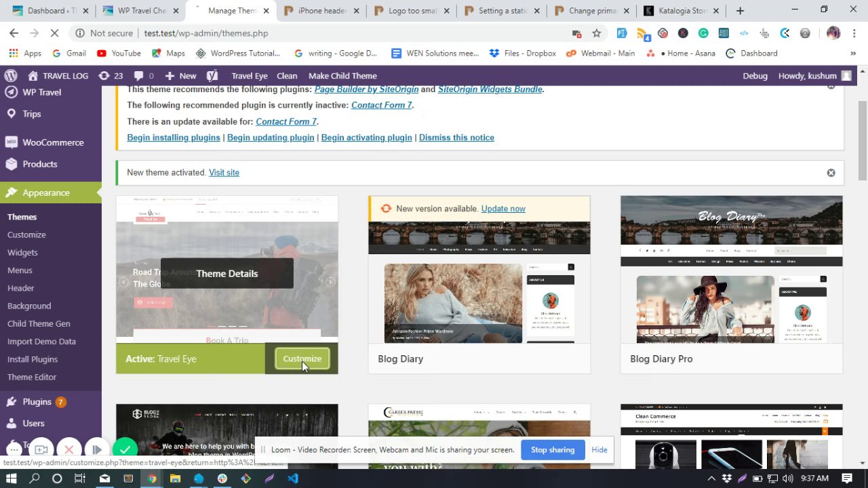Bookmark this page with the star icon
Screen dimensions: 868x488
[x=597, y=33]
